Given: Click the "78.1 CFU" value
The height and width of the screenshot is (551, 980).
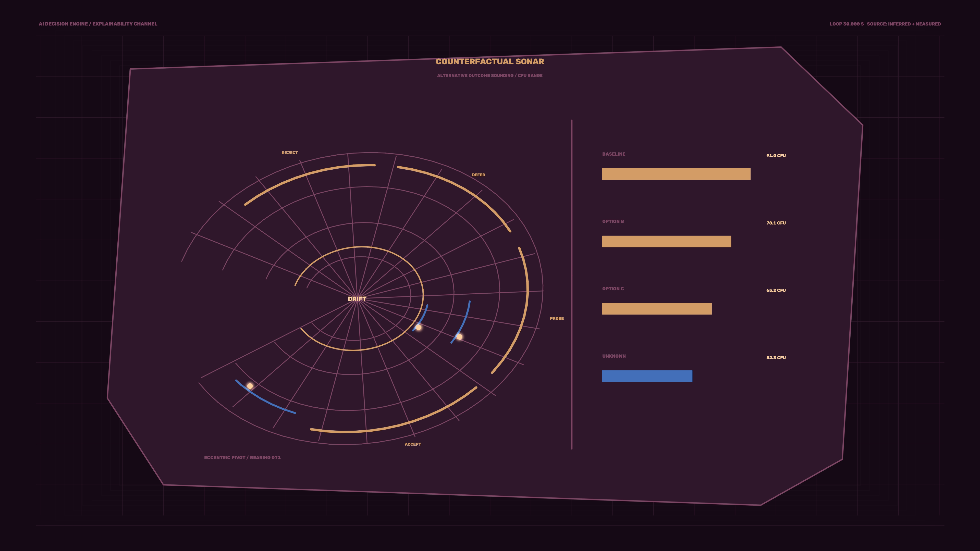Looking at the screenshot, I should pyautogui.click(x=776, y=223).
